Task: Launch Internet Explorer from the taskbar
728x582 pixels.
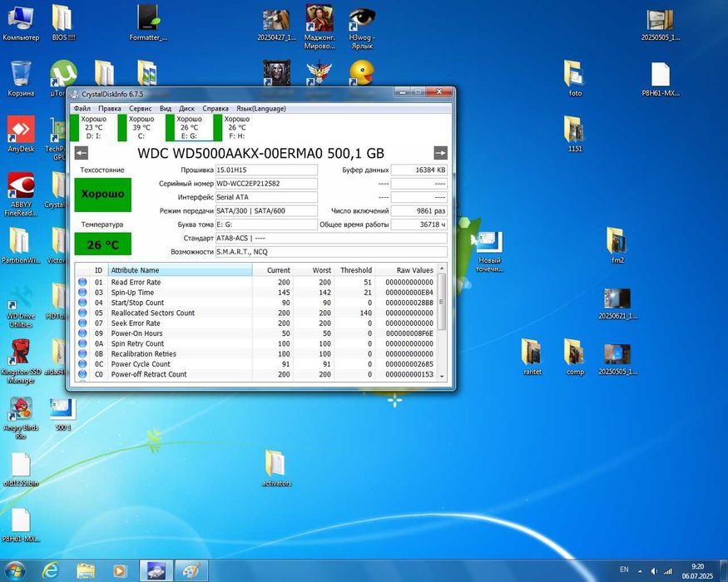Action: coord(50,570)
